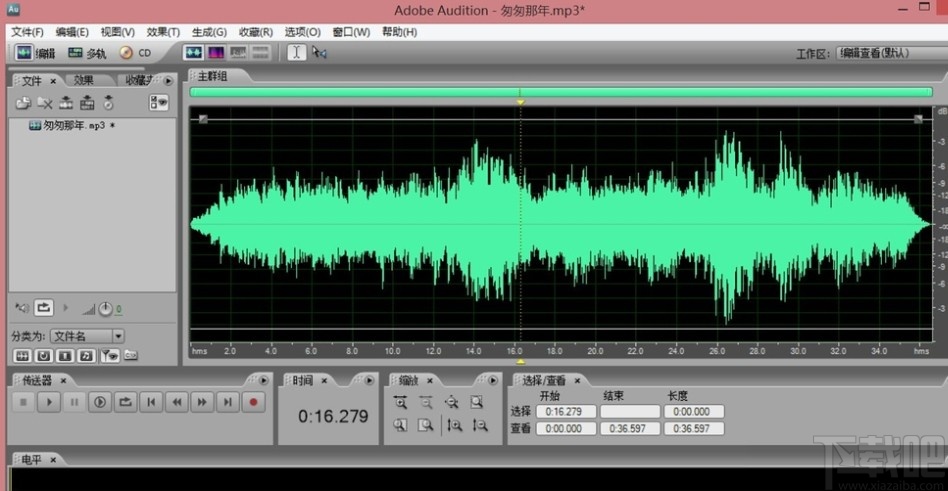The height and width of the screenshot is (491, 948).
Task: Click the preview play arrow in Files panel
Action: (66, 308)
